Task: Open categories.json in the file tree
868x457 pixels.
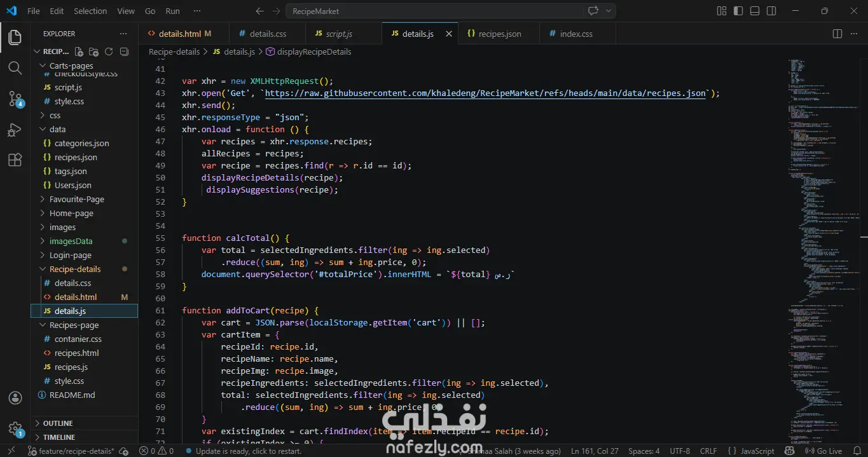Action: click(x=81, y=143)
